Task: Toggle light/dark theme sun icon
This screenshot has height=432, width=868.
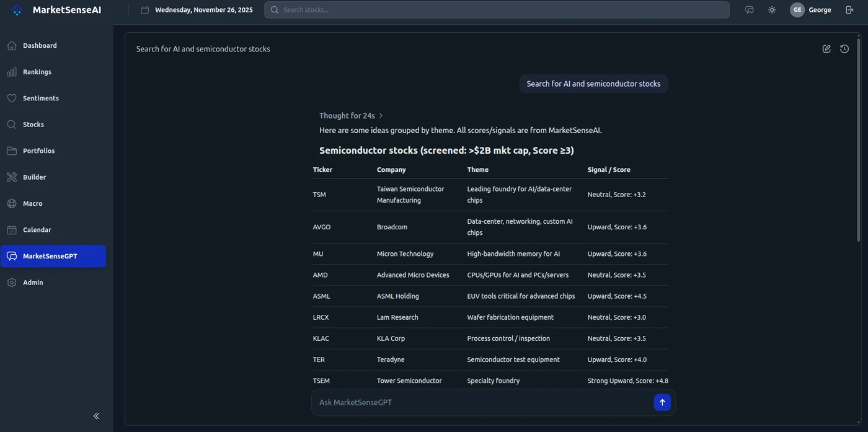Action: point(772,10)
